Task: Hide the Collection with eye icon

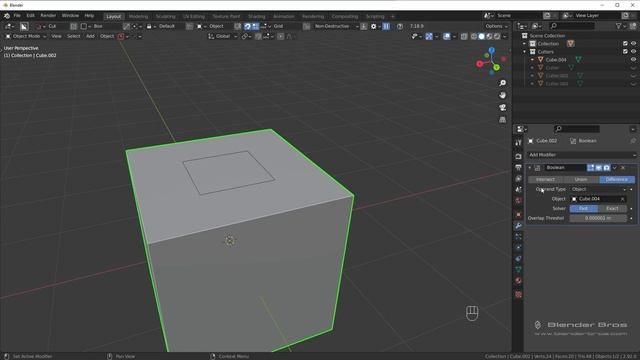Action: 633,44
